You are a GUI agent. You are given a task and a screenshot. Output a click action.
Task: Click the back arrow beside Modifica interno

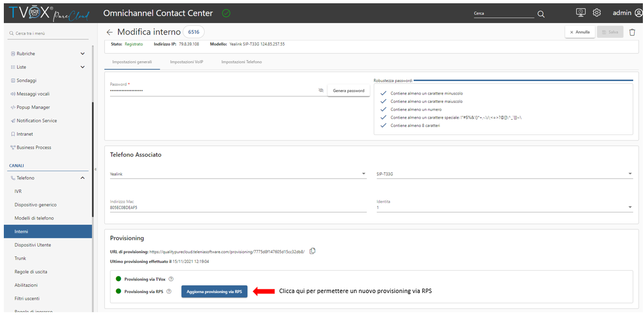pos(109,32)
